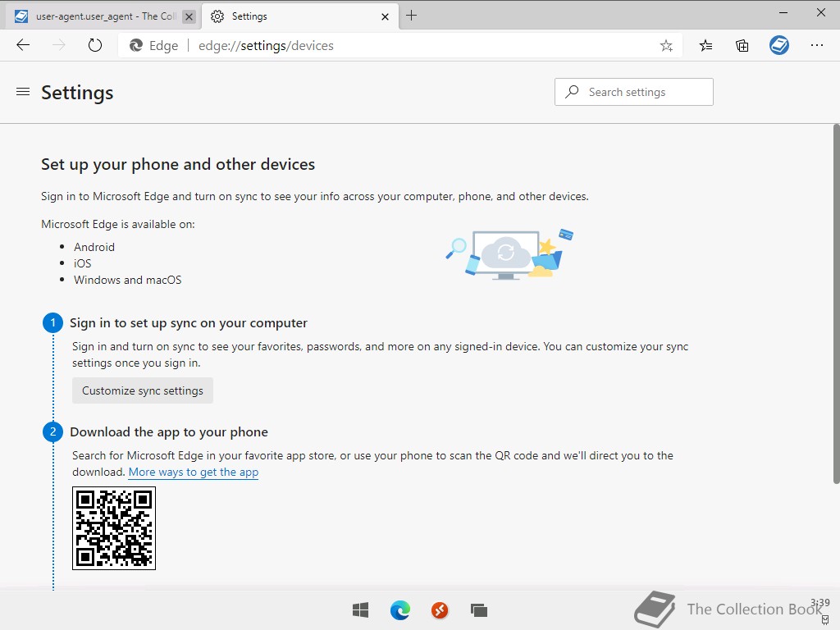
Task: Click the search magnifier icon in settings
Action: 572,92
